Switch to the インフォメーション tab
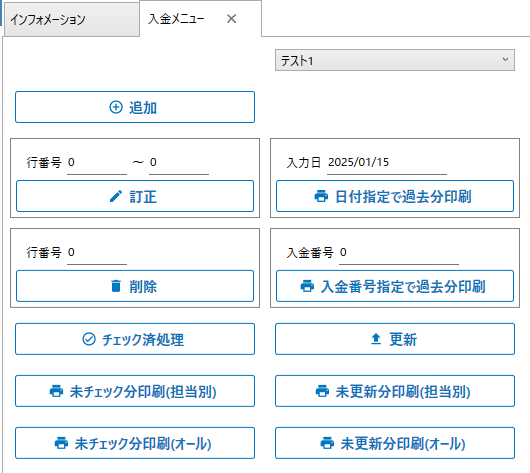Image resolution: width=530 pixels, height=473 pixels. tap(72, 20)
